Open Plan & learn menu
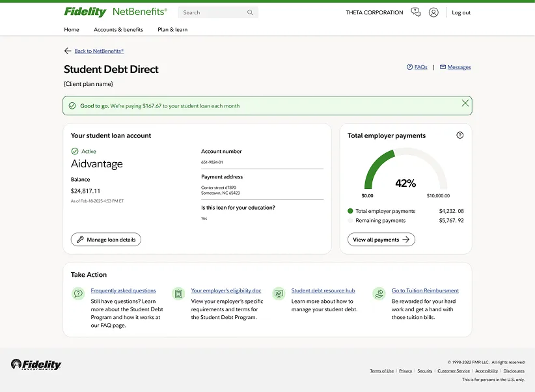Viewport: 535px width, 392px height. [172, 30]
